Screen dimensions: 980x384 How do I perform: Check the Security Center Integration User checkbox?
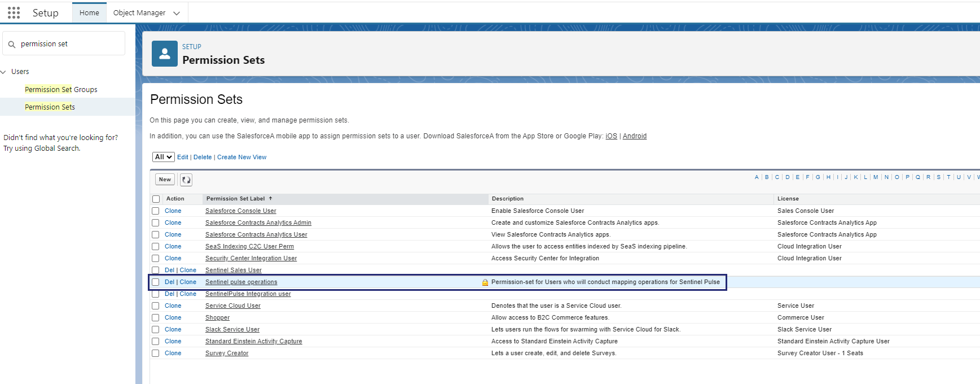pyautogui.click(x=156, y=258)
